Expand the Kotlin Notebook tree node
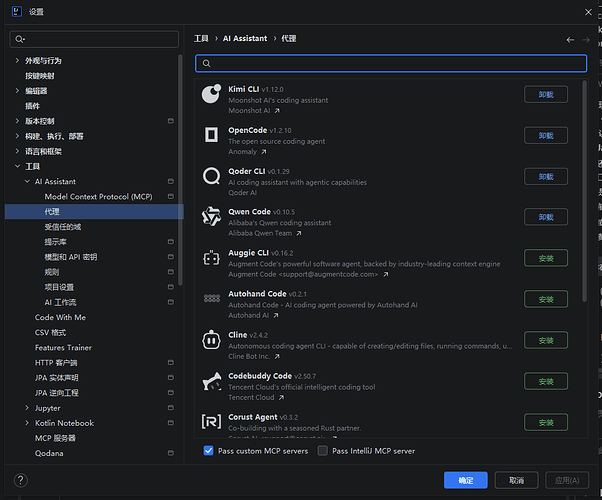 (27, 423)
